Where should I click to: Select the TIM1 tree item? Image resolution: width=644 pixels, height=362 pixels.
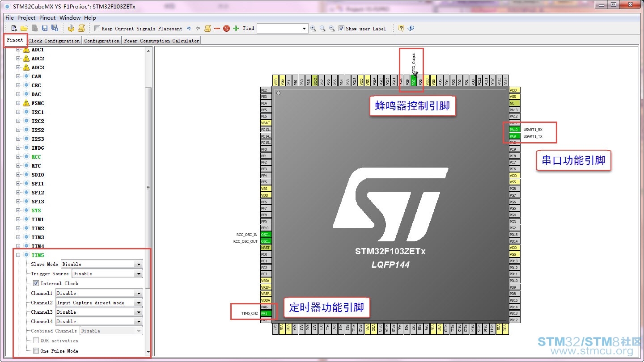(x=38, y=219)
